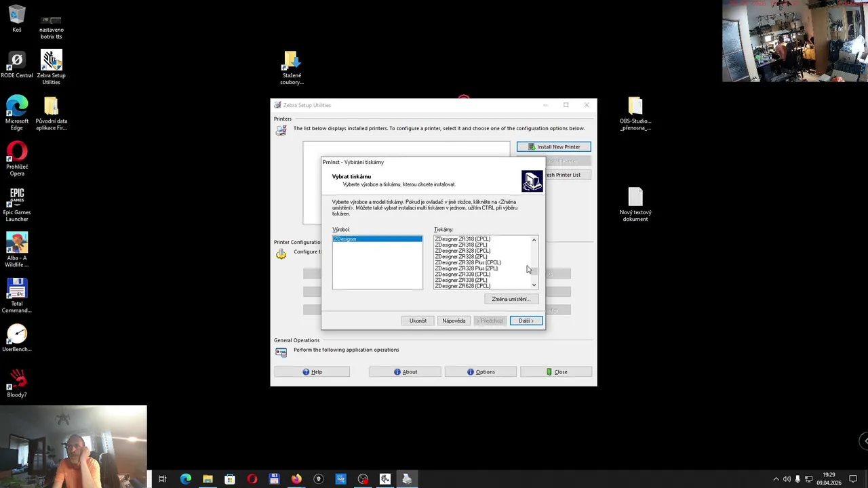868x488 pixels.
Task: Switch to PrnInst printer taskbar icon
Action: pyautogui.click(x=407, y=479)
